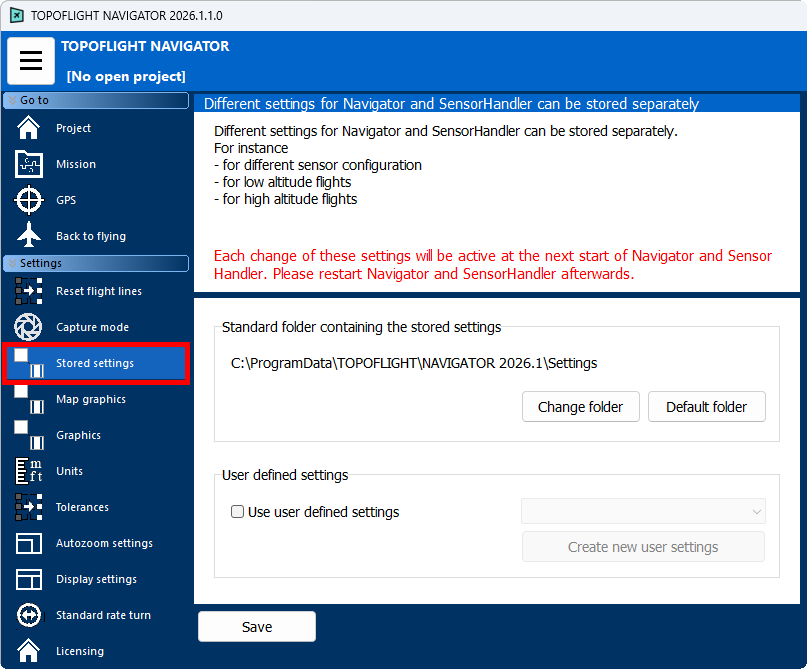Go to Tolerances settings page
This screenshot has height=669, width=807.
tap(82, 507)
